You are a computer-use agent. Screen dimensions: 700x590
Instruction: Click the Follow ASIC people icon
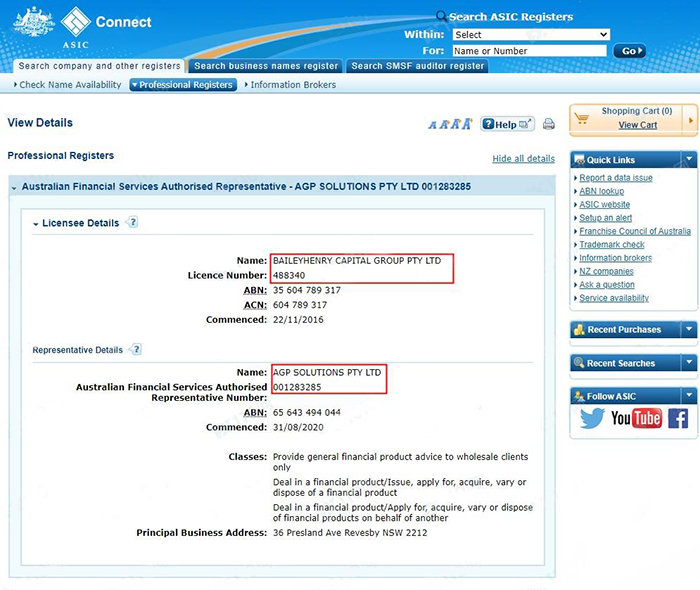tap(579, 396)
